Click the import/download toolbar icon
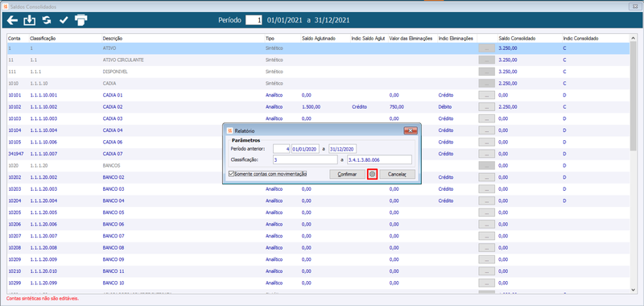This screenshot has width=644, height=306. 30,20
